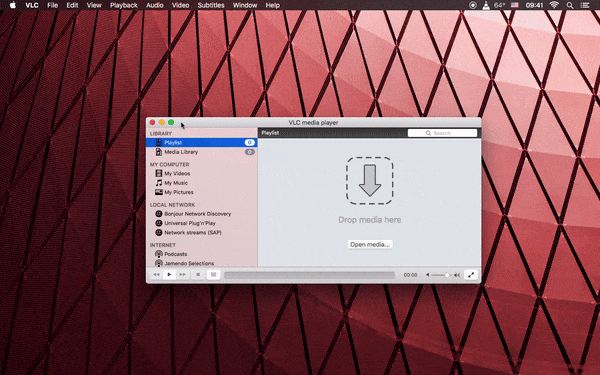Open the Video menu
This screenshot has height=375, width=600.
click(180, 5)
